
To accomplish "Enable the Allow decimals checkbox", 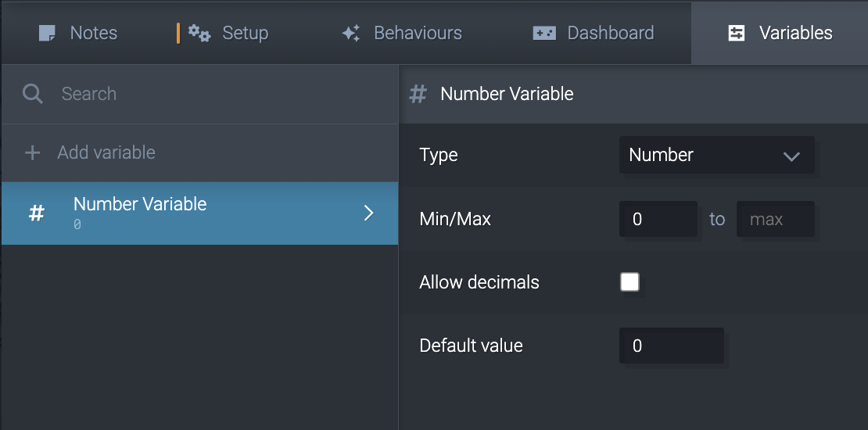I will pyautogui.click(x=629, y=282).
